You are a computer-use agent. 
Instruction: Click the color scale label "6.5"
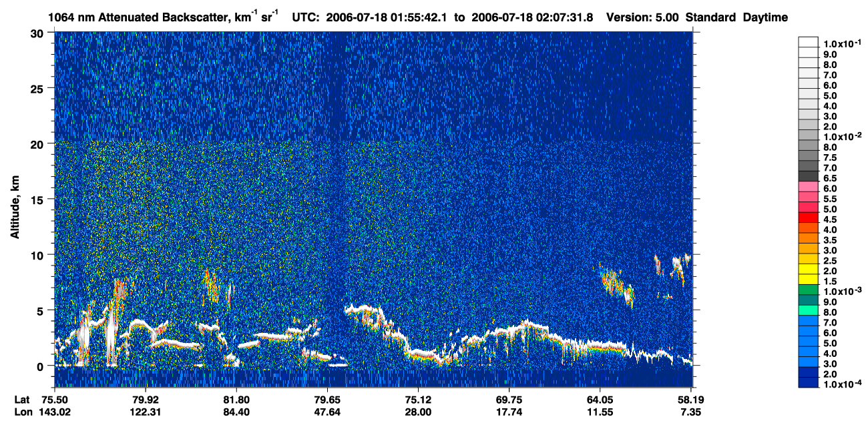point(831,178)
